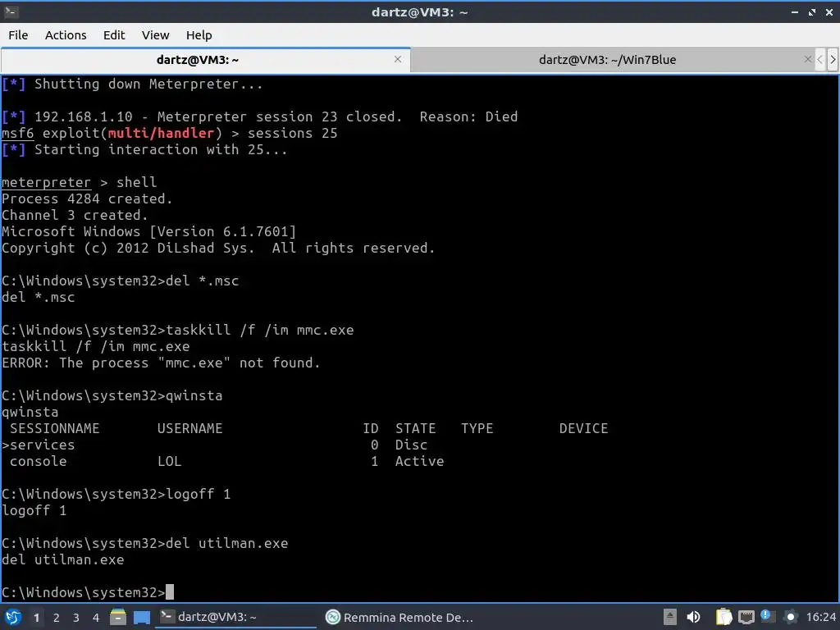Click 'Microsoft Windows [Version 6.1.7601]' line

pyautogui.click(x=148, y=232)
